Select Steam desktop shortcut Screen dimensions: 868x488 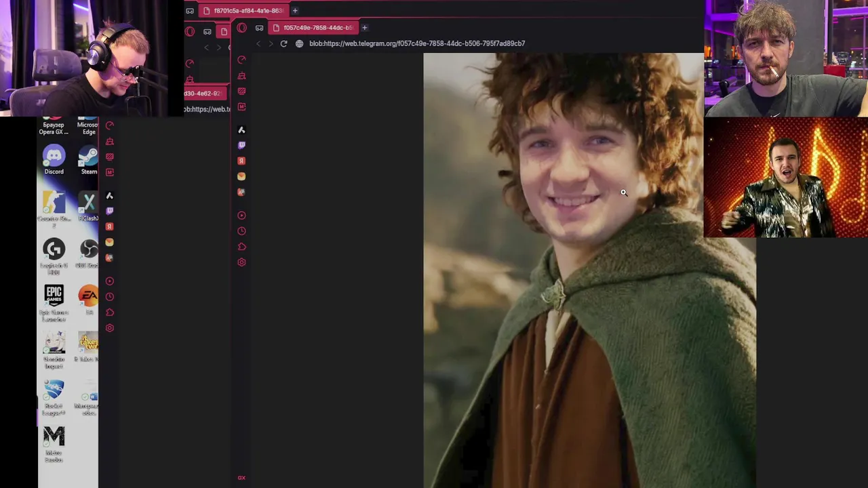click(x=88, y=161)
